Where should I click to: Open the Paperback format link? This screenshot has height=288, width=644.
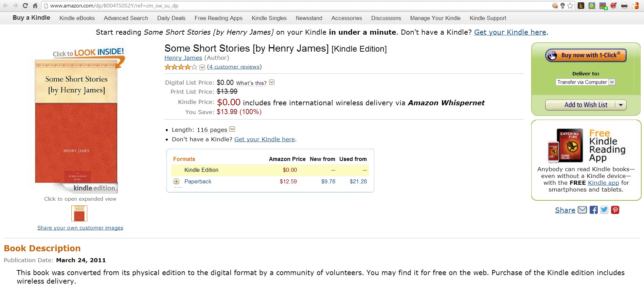(x=198, y=182)
